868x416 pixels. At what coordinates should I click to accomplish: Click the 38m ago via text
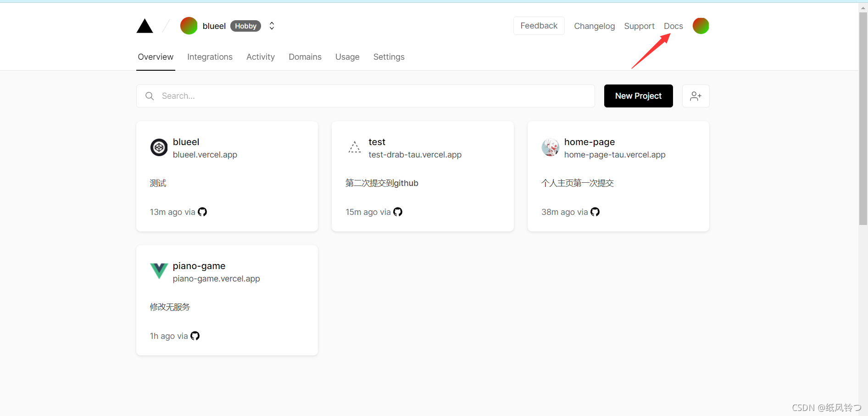click(x=564, y=212)
